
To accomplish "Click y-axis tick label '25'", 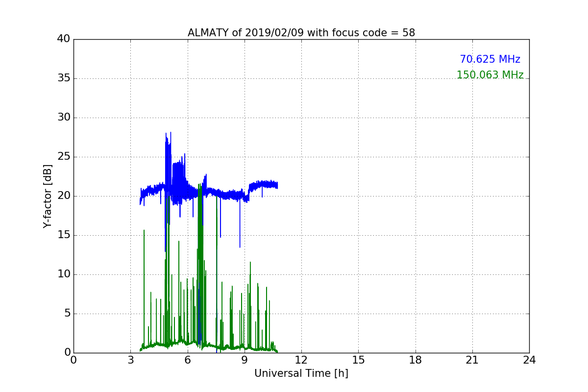I will point(64,157).
